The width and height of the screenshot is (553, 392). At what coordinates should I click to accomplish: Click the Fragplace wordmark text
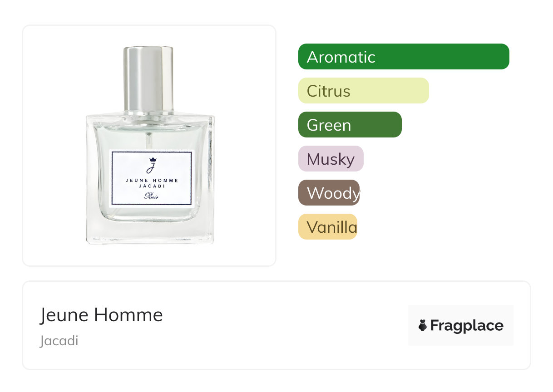coord(467,326)
